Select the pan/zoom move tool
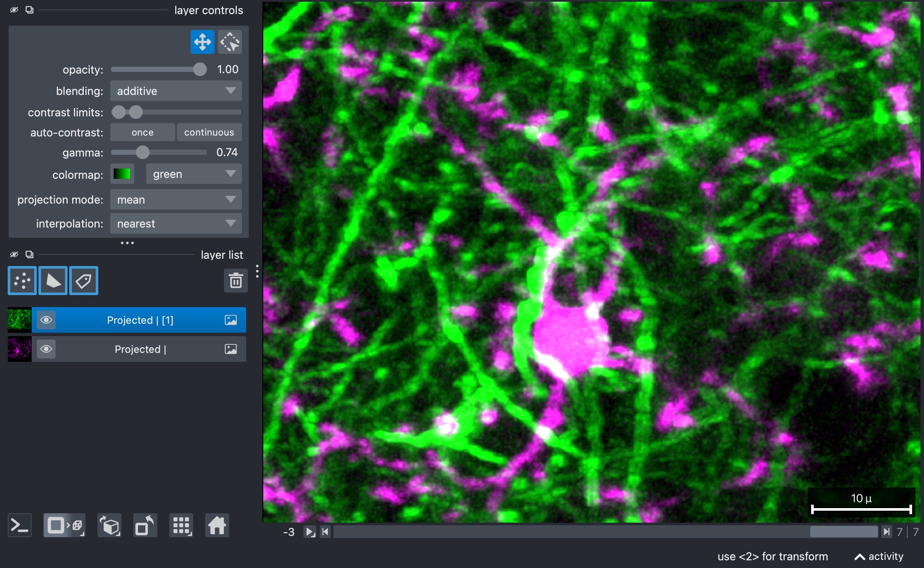 (x=202, y=42)
